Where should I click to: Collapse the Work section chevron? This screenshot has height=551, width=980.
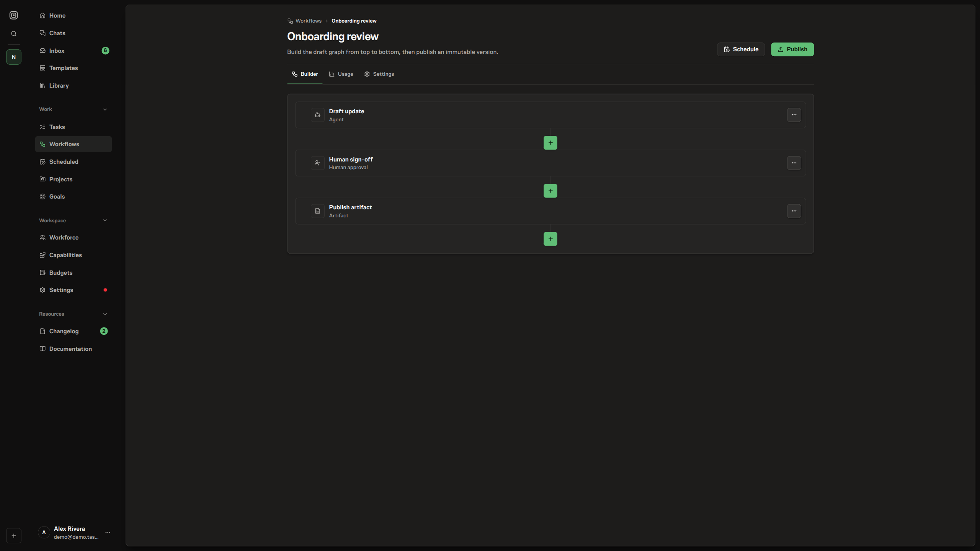[105, 109]
